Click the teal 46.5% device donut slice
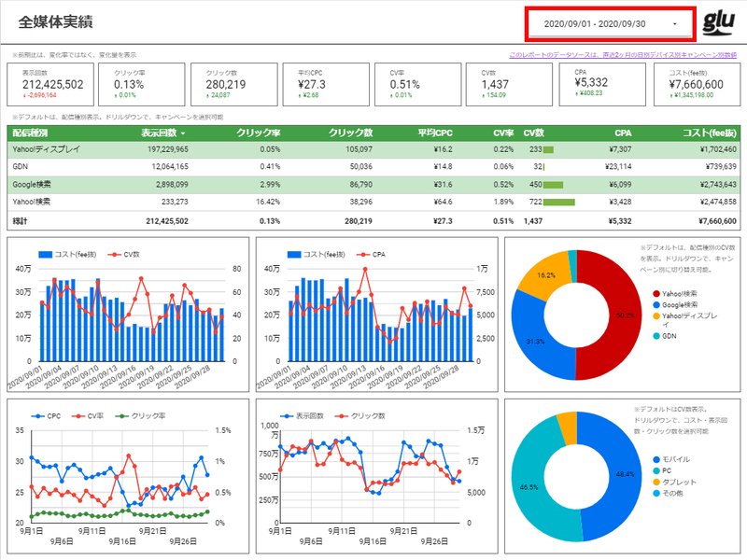747x560 pixels. coord(529,487)
